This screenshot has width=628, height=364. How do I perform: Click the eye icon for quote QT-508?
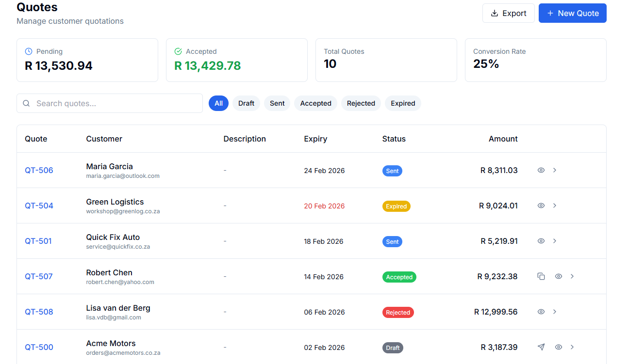coord(541,312)
